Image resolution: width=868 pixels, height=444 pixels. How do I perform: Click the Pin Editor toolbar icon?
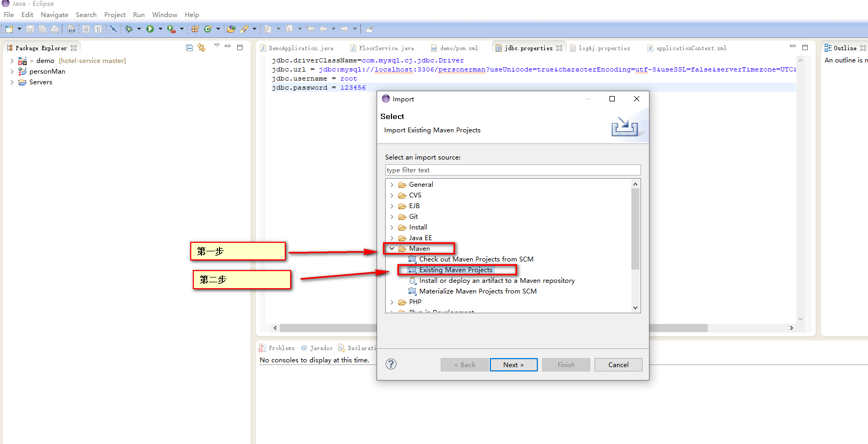tap(369, 29)
